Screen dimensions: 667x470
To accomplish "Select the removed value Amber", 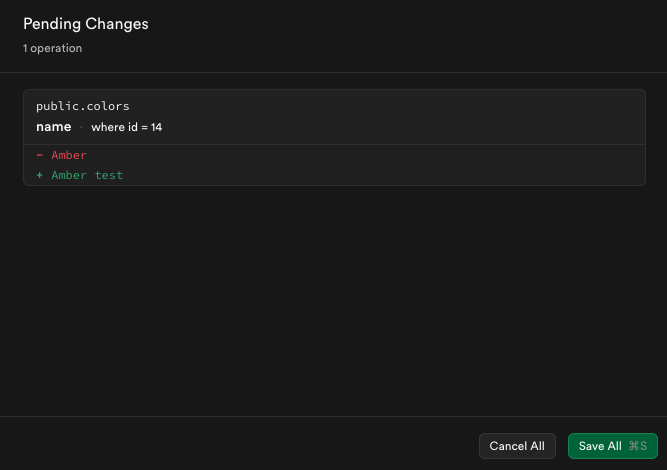I will click(69, 155).
